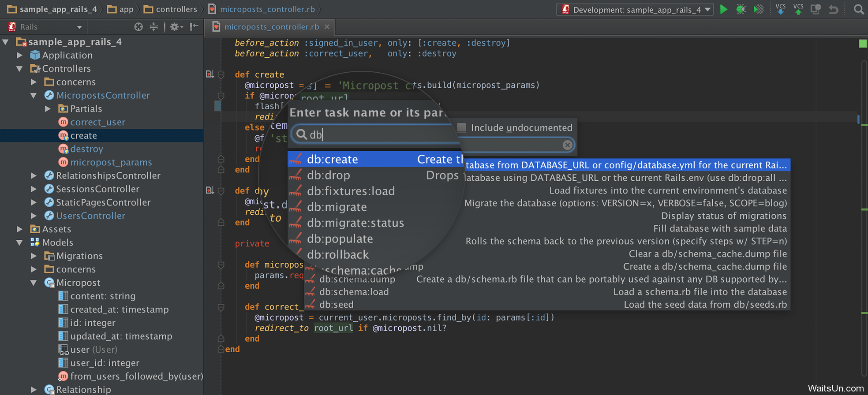The image size is (868, 395).
Task: Clear the task search field text
Action: [x=567, y=145]
